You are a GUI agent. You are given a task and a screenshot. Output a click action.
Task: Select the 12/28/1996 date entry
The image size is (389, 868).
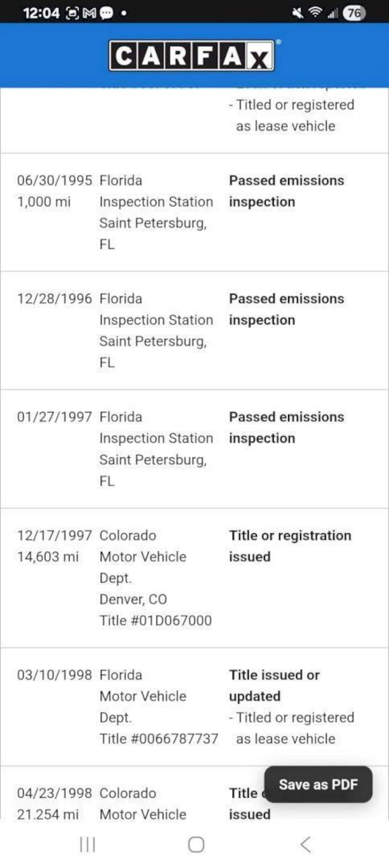[54, 299]
